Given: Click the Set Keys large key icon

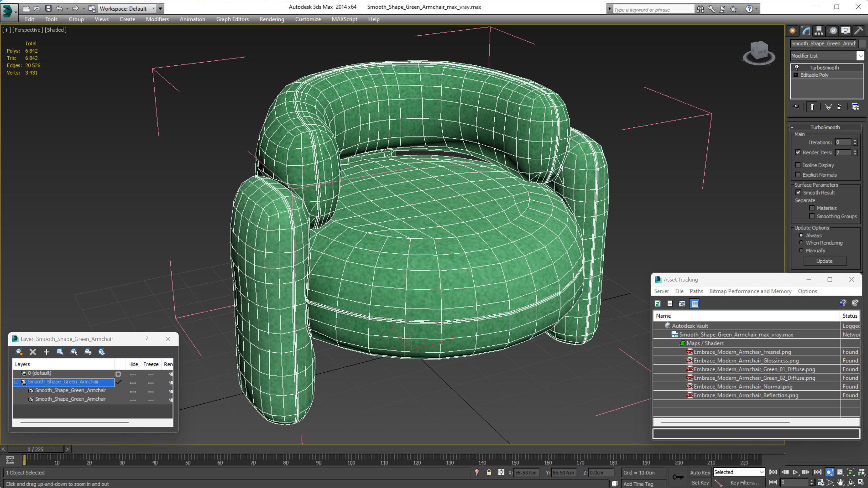Looking at the screenshot, I should pyautogui.click(x=678, y=477).
